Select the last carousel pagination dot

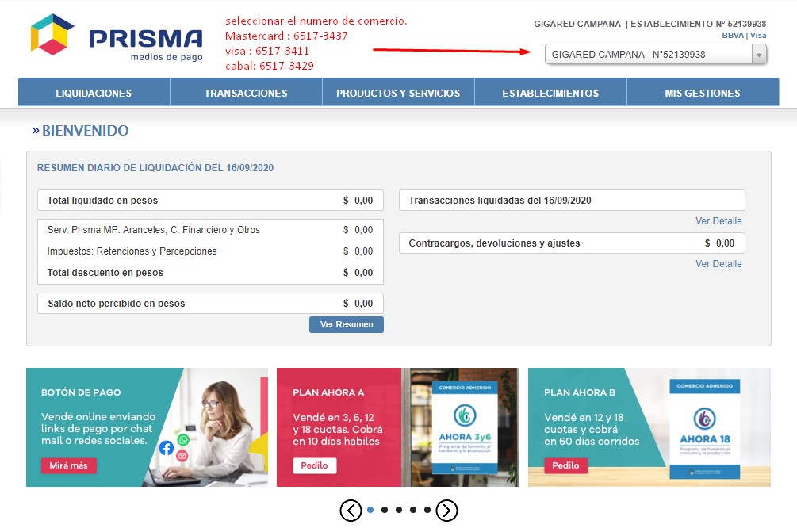(427, 511)
